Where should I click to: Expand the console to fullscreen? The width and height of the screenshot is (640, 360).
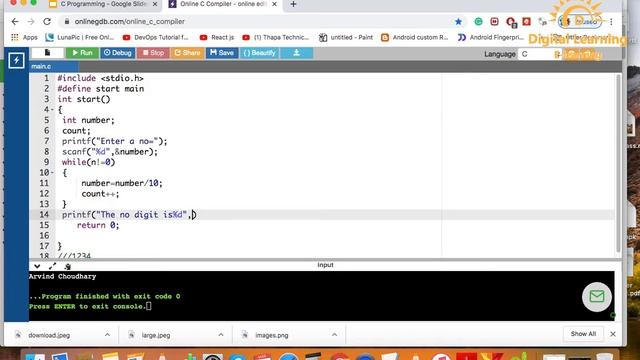point(52,266)
